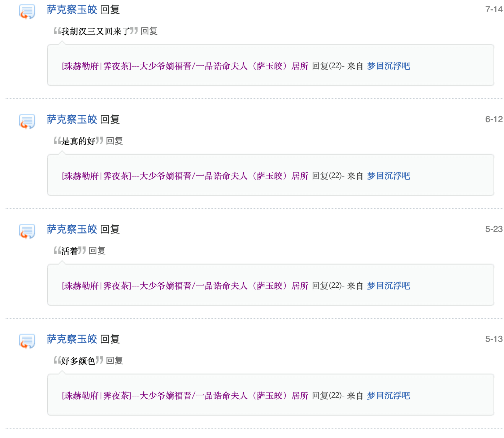Visit 梦回沉浮吧 from the 5-23 entry

point(388,286)
